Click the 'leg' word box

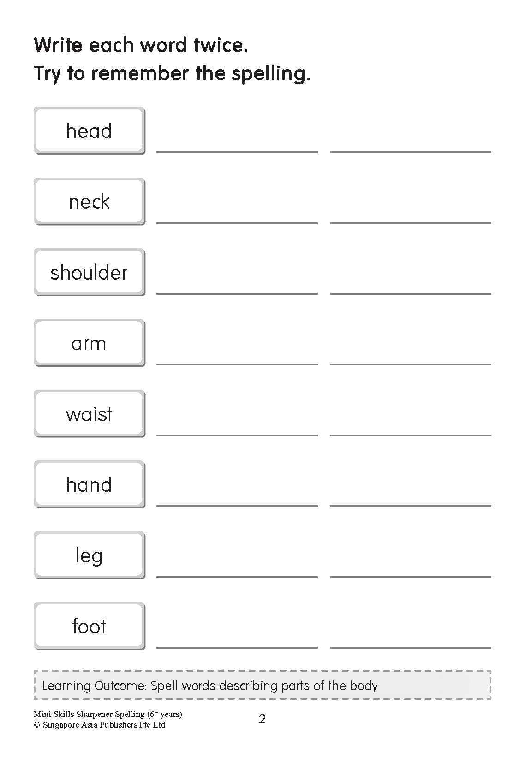point(89,555)
